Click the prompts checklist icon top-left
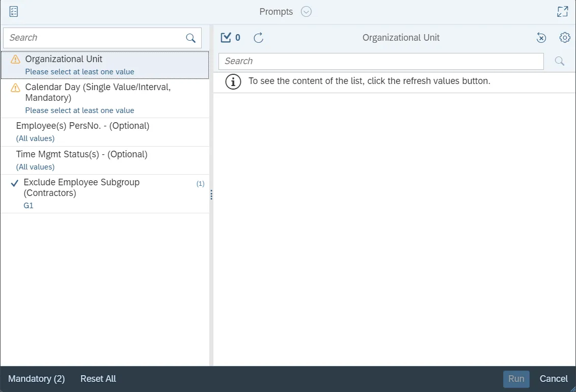The width and height of the screenshot is (576, 392). 14,12
